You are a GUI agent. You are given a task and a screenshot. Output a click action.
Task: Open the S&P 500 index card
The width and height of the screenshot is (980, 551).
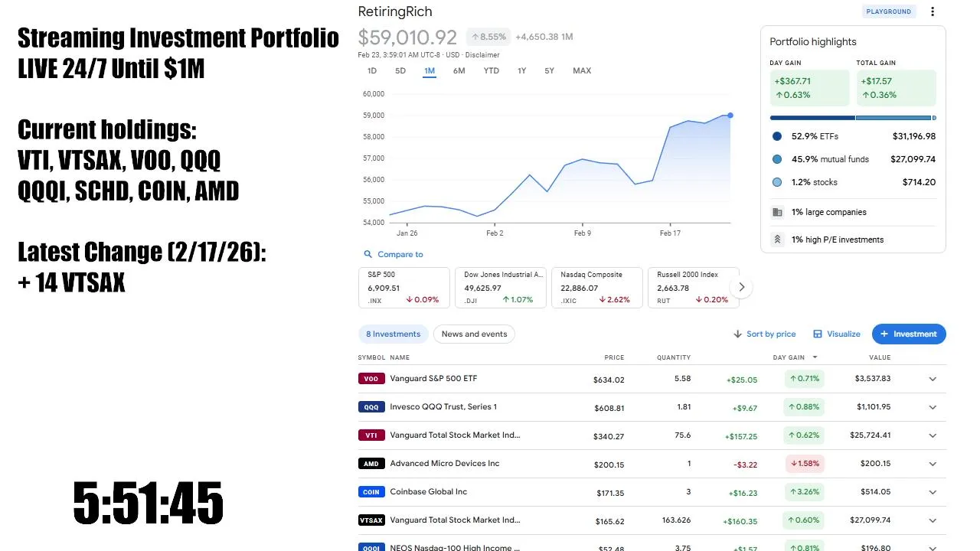pyautogui.click(x=404, y=288)
